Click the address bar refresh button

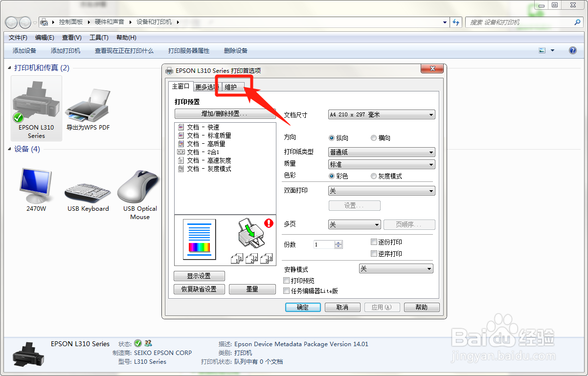click(456, 22)
